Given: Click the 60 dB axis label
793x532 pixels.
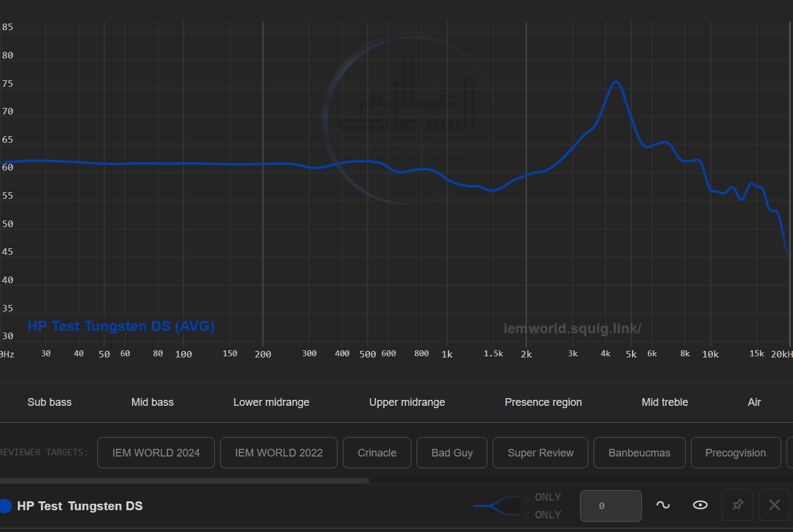Looking at the screenshot, I should [7, 168].
